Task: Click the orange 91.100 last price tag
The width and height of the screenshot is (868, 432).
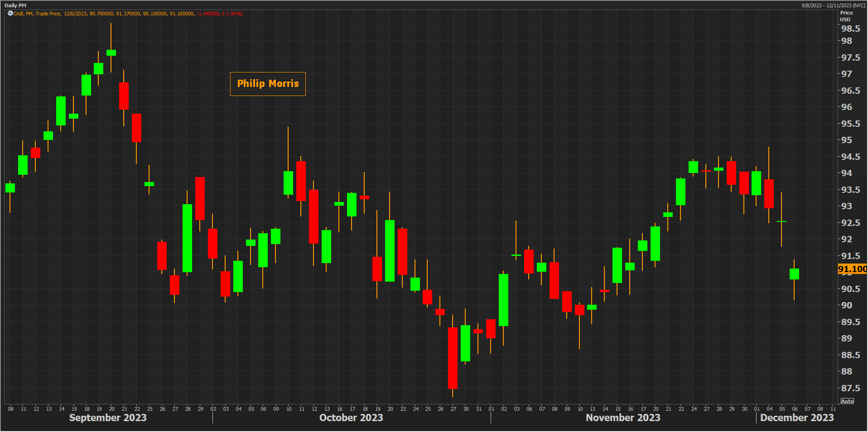Action: [852, 269]
